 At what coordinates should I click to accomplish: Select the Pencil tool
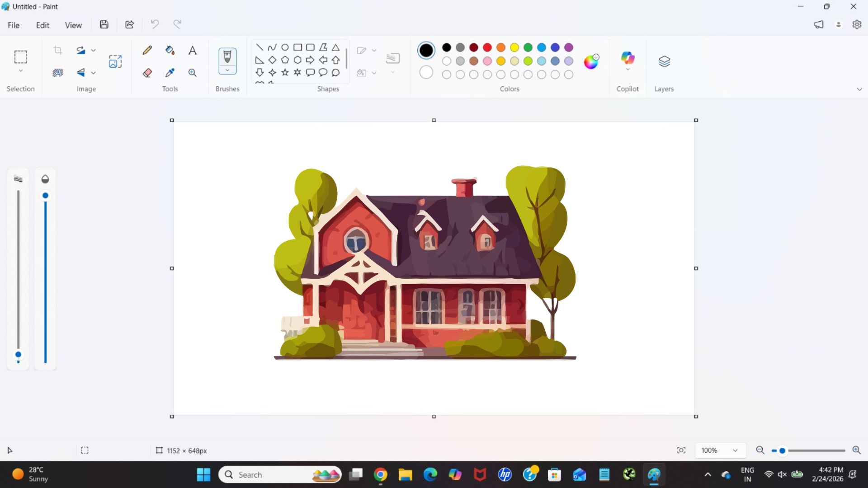147,50
